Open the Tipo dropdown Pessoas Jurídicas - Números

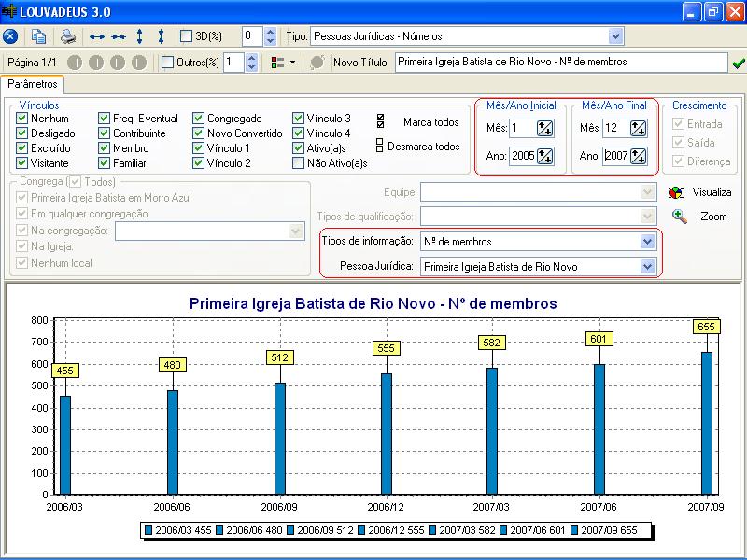[x=615, y=36]
